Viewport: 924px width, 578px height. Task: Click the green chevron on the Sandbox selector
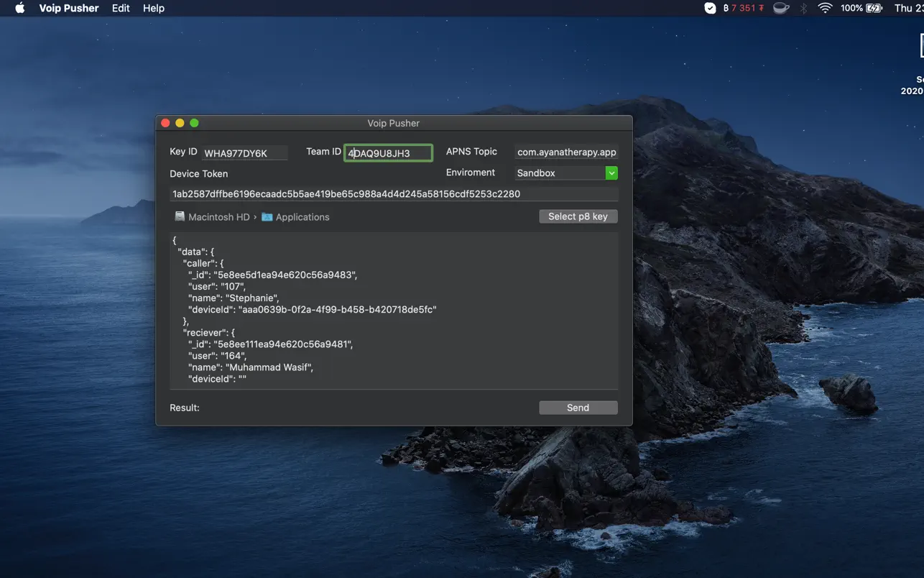coord(611,173)
